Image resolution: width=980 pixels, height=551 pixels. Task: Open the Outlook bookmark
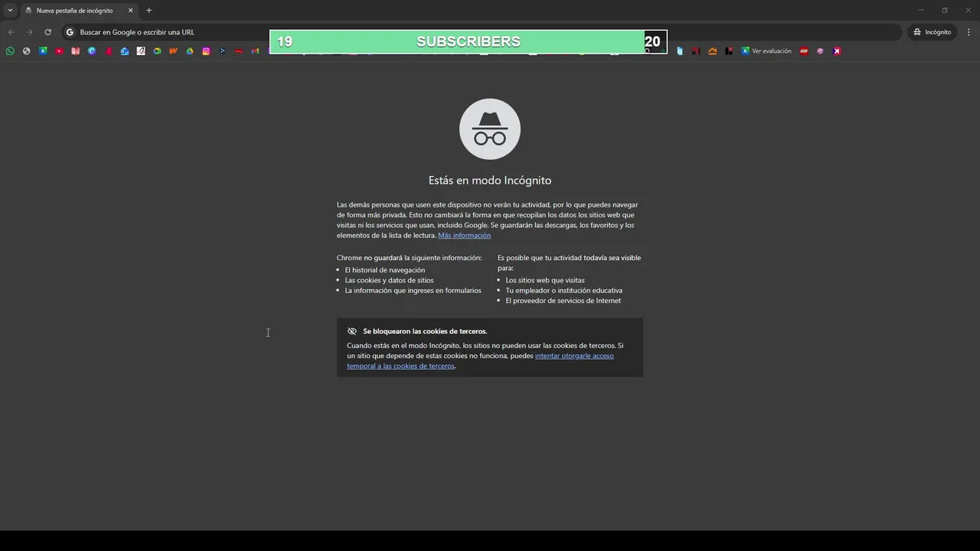[x=125, y=51]
